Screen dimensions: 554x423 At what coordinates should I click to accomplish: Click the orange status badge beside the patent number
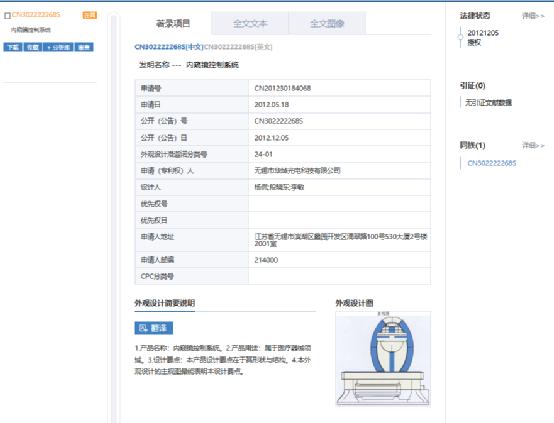tap(89, 15)
